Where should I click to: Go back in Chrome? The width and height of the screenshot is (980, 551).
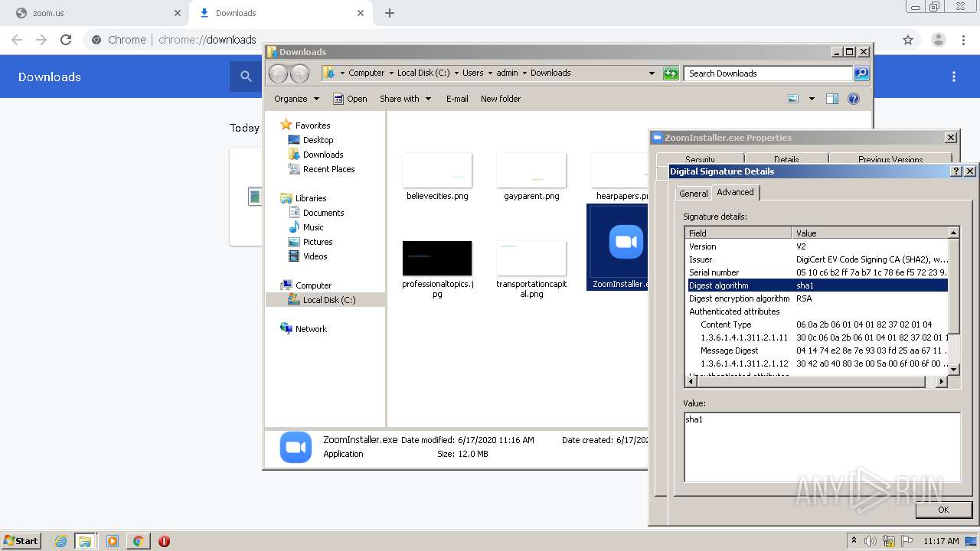(17, 40)
